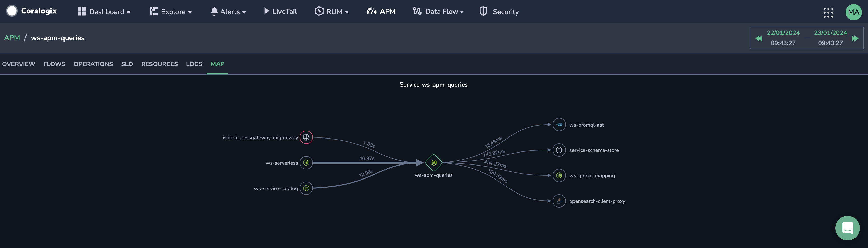
Task: Click the opensearch-client-proxy node icon
Action: [559, 201]
